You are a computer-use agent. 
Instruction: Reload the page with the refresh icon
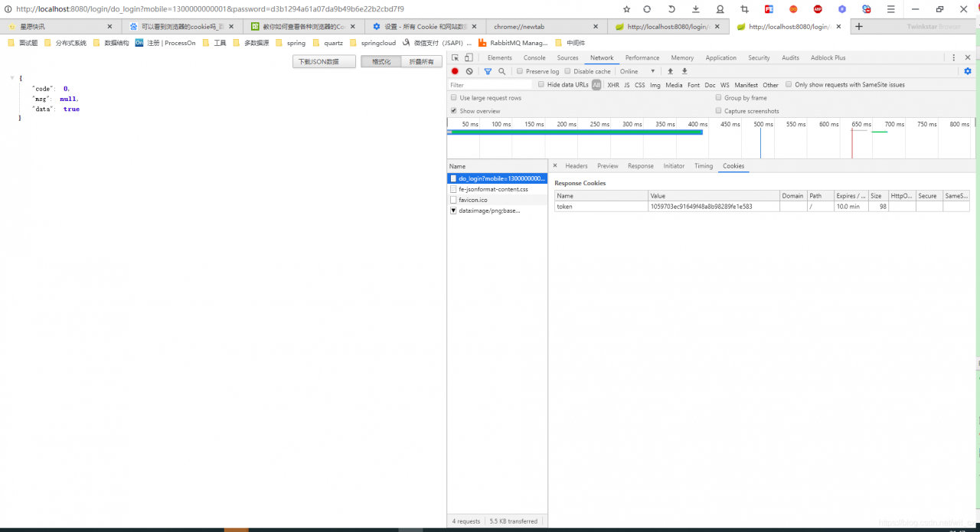tap(647, 9)
